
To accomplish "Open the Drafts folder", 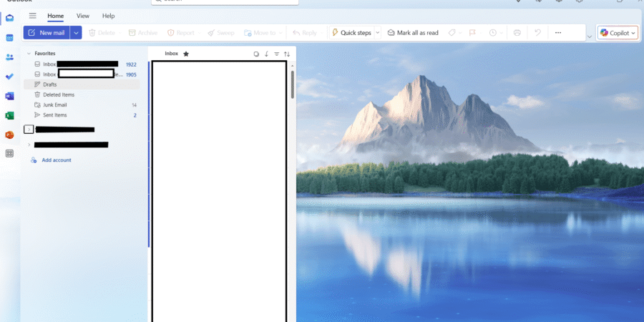I will pos(82,84).
